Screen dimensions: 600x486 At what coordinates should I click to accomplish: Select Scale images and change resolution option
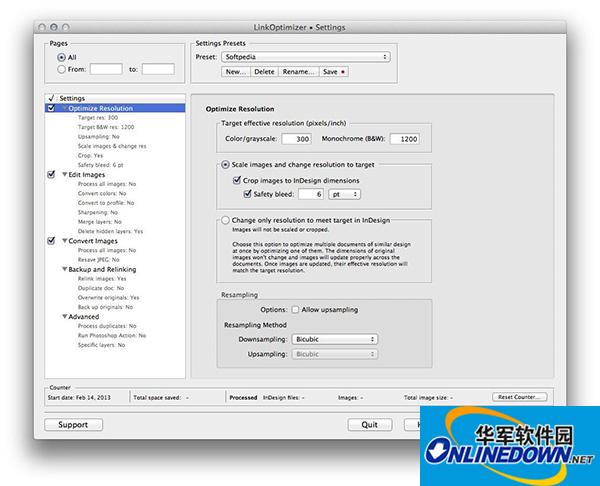pos(225,165)
